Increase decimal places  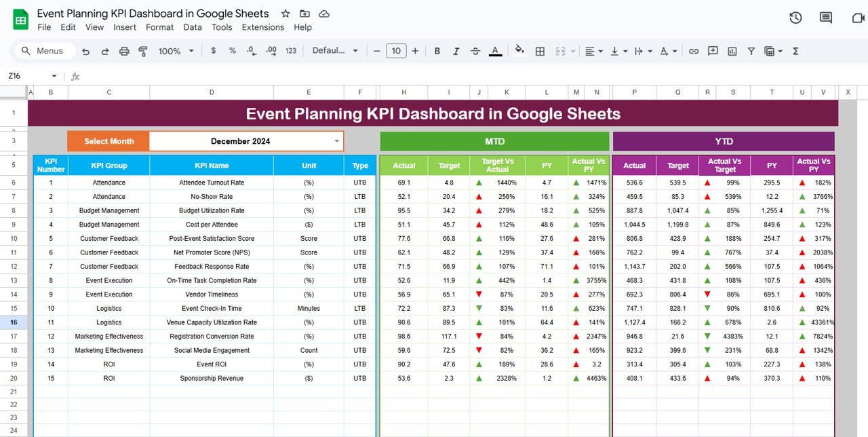[271, 51]
